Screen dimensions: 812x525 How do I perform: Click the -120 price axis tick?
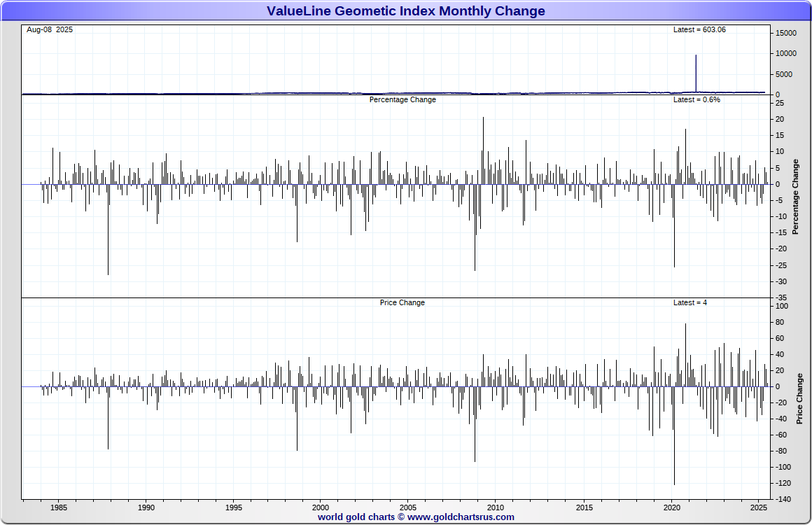[x=783, y=483]
